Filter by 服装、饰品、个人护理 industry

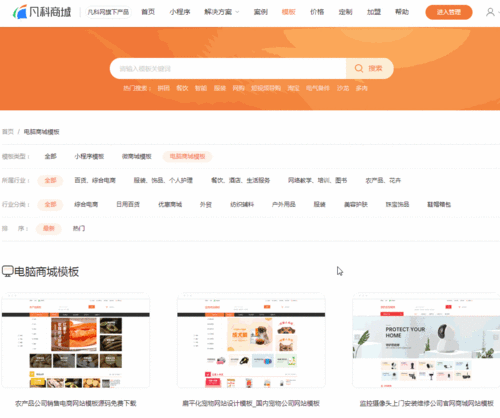tap(163, 180)
